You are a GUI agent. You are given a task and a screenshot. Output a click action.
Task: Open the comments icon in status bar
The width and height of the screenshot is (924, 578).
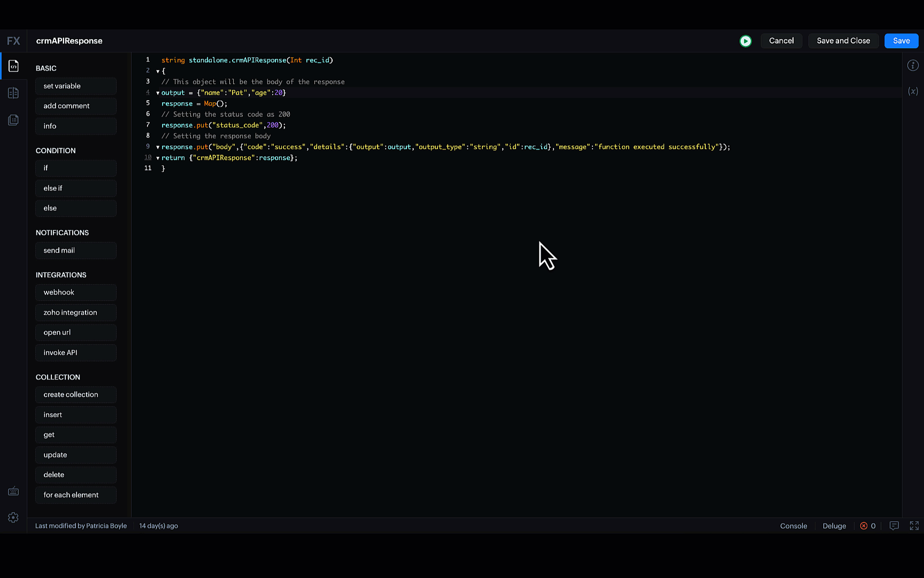(x=894, y=526)
